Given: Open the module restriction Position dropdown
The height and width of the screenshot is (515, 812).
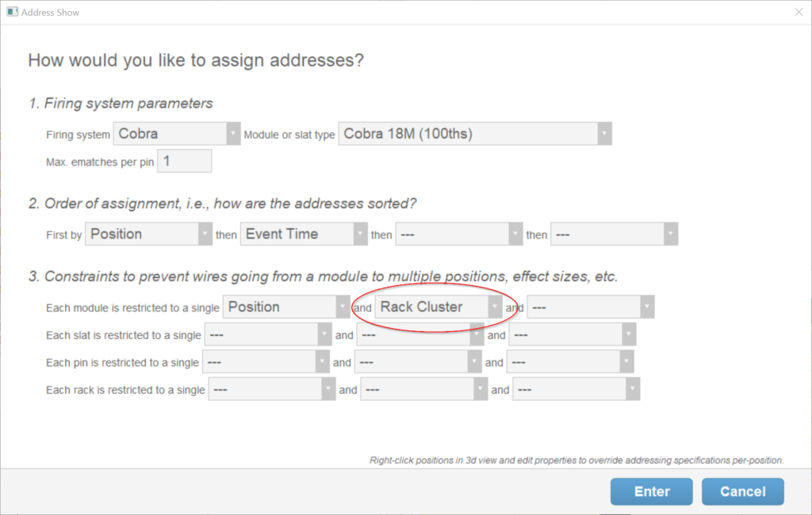Looking at the screenshot, I should [287, 307].
